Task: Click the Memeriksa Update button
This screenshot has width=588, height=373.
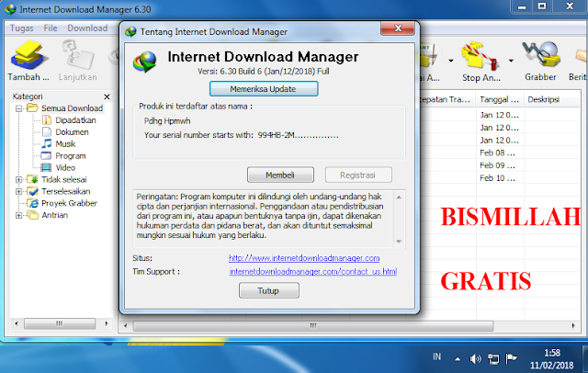Action: [x=264, y=89]
